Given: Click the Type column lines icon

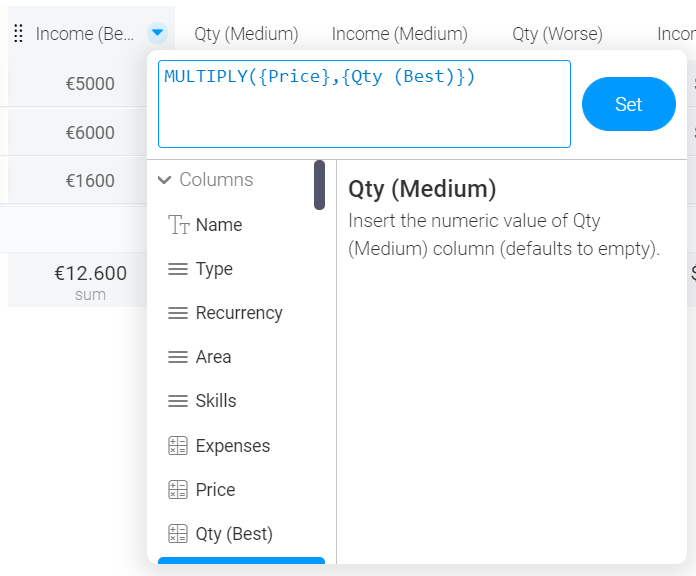Looking at the screenshot, I should click(178, 269).
